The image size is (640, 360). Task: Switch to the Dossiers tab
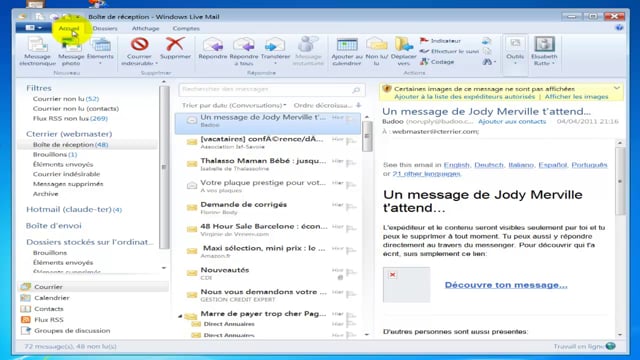[x=105, y=29]
